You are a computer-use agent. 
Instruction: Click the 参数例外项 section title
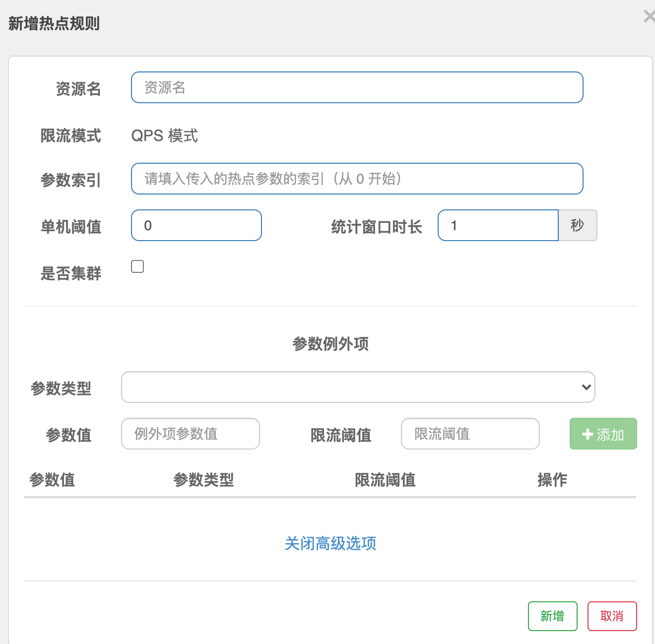[330, 344]
